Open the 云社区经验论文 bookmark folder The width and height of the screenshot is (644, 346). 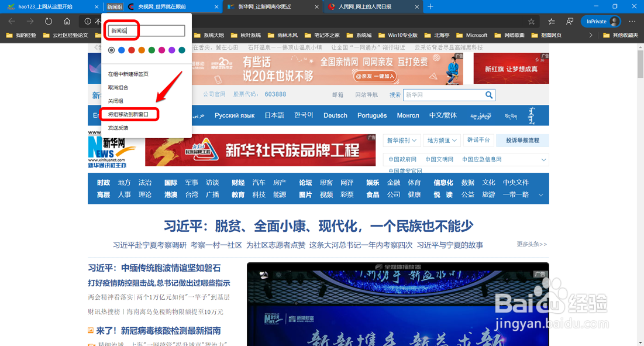(66, 35)
